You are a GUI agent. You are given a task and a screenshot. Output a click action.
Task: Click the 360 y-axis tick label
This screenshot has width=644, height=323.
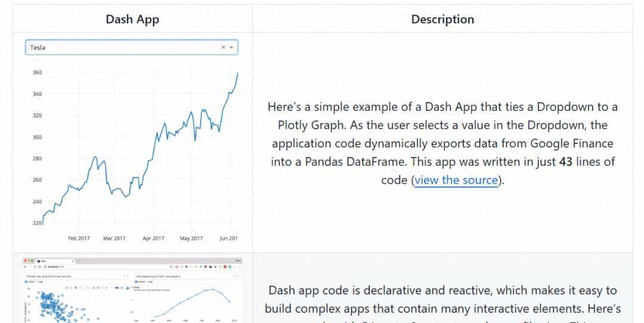click(37, 73)
